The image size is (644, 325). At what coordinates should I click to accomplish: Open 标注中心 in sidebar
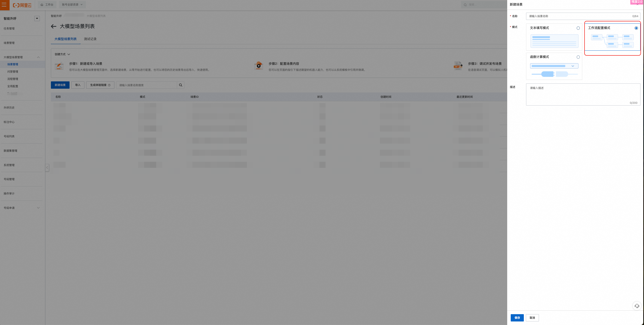[x=9, y=122]
